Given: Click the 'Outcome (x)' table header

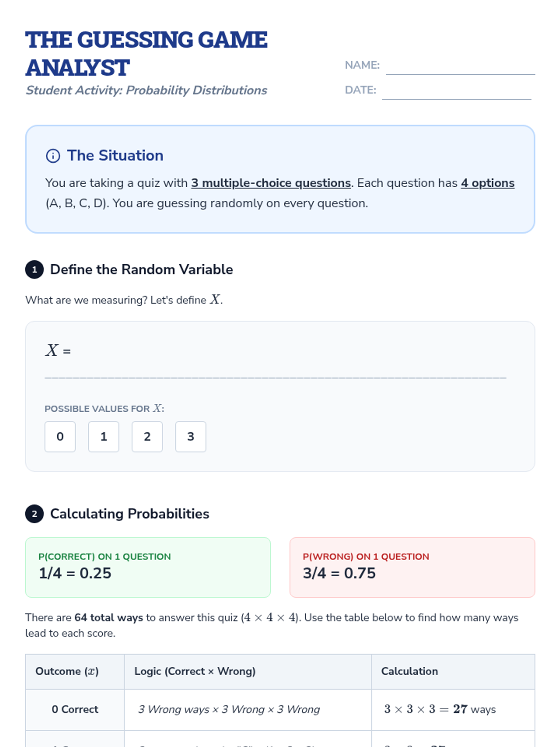Looking at the screenshot, I should [x=67, y=671].
